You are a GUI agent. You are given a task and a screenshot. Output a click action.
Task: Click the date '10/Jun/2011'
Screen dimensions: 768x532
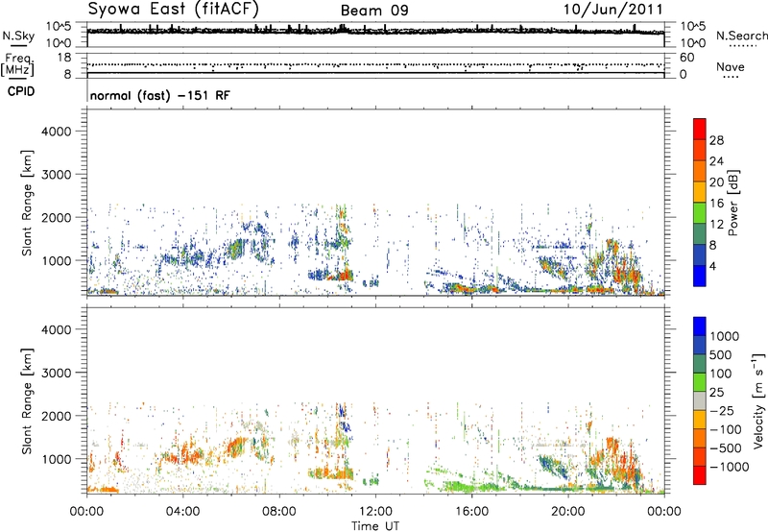(613, 10)
